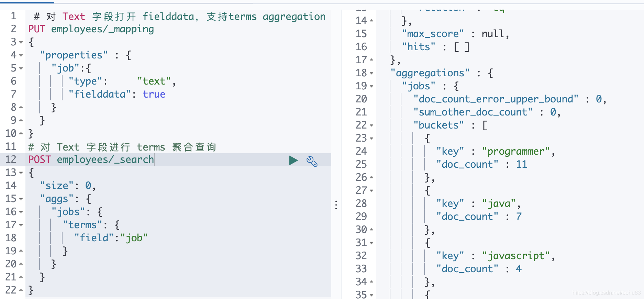This screenshot has height=299, width=644.
Task: Click the closing fold marker at editor line 22
Action: (x=21, y=290)
